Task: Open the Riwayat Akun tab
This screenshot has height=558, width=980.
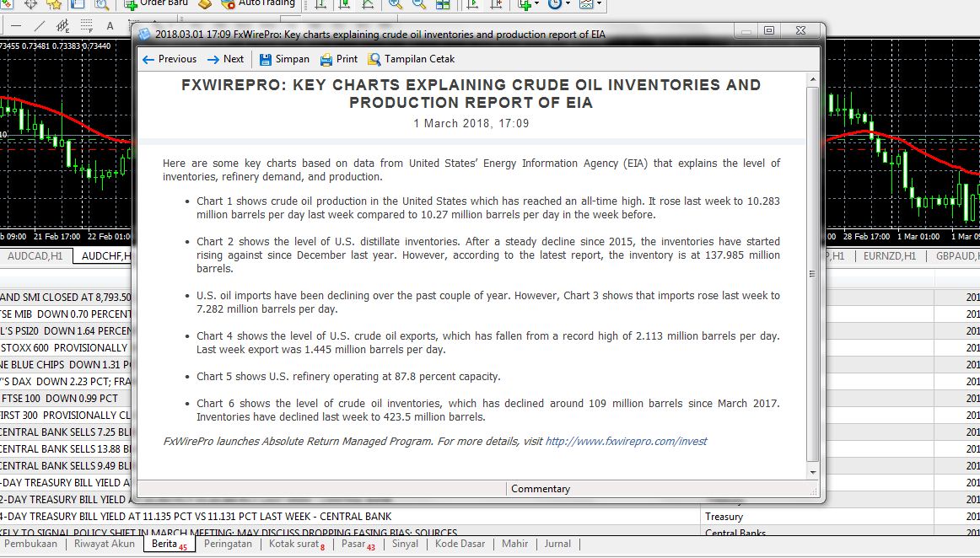Action: pos(105,544)
